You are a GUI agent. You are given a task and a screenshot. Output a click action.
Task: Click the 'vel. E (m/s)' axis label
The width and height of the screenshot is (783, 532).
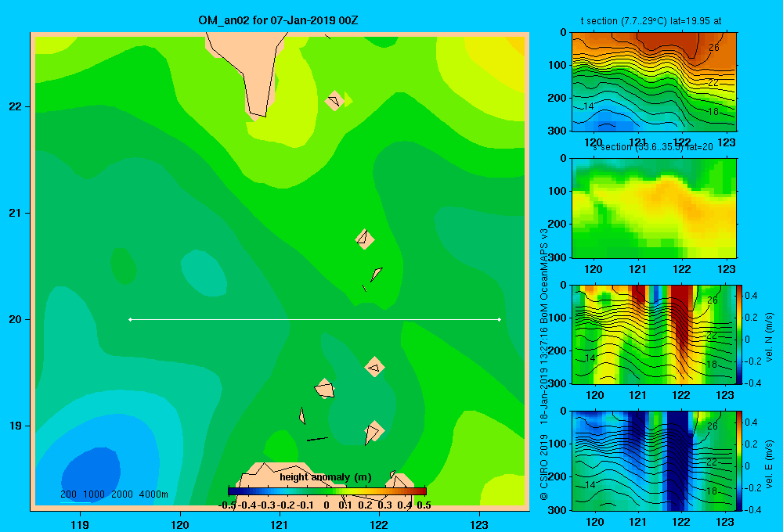(x=769, y=463)
